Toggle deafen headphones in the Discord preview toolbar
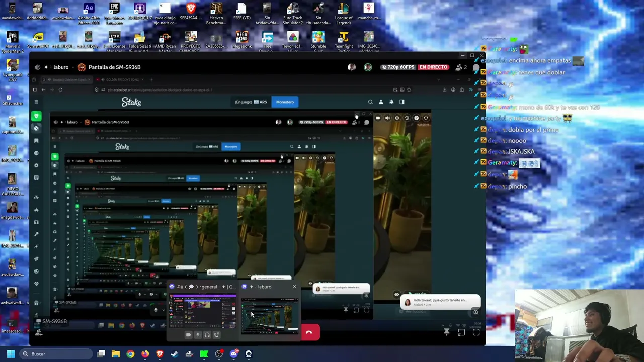Viewport: 644px width, 362px height. click(x=207, y=335)
